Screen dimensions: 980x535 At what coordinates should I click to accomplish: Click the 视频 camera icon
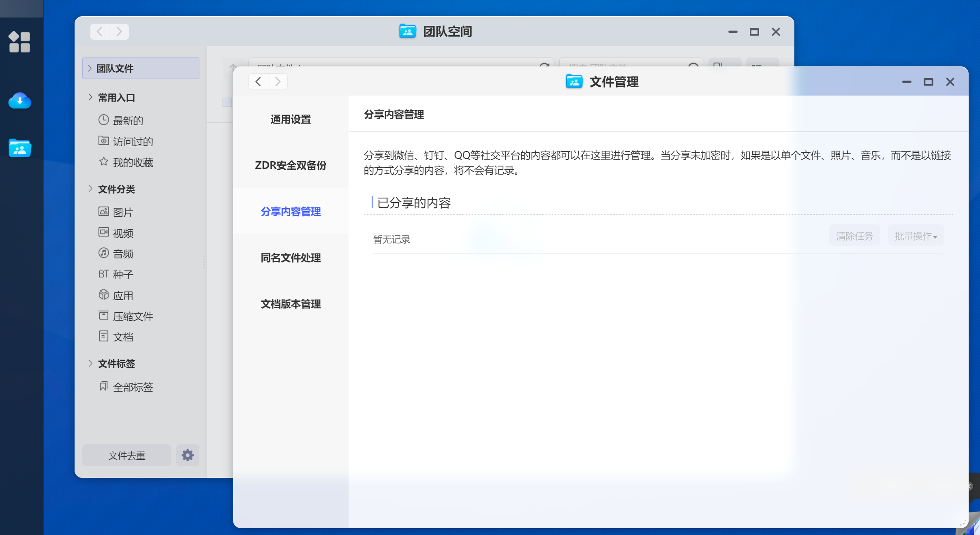tap(104, 232)
